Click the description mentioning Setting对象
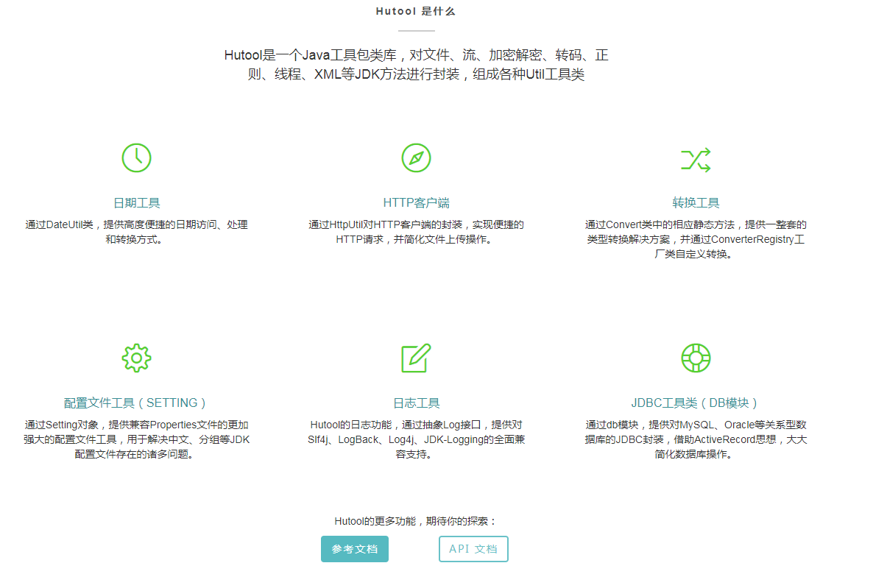Screen dimensions: 887x588 pos(136,439)
